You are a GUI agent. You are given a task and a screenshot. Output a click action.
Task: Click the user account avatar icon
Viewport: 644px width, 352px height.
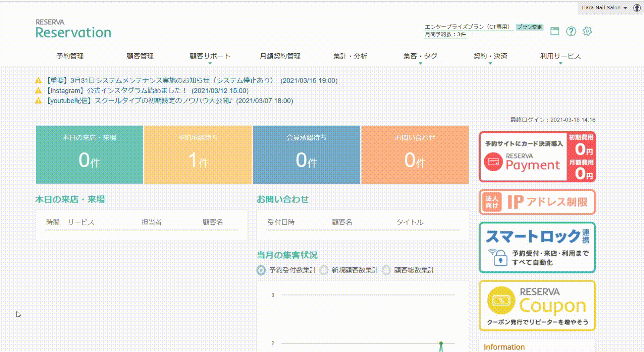(x=637, y=8)
